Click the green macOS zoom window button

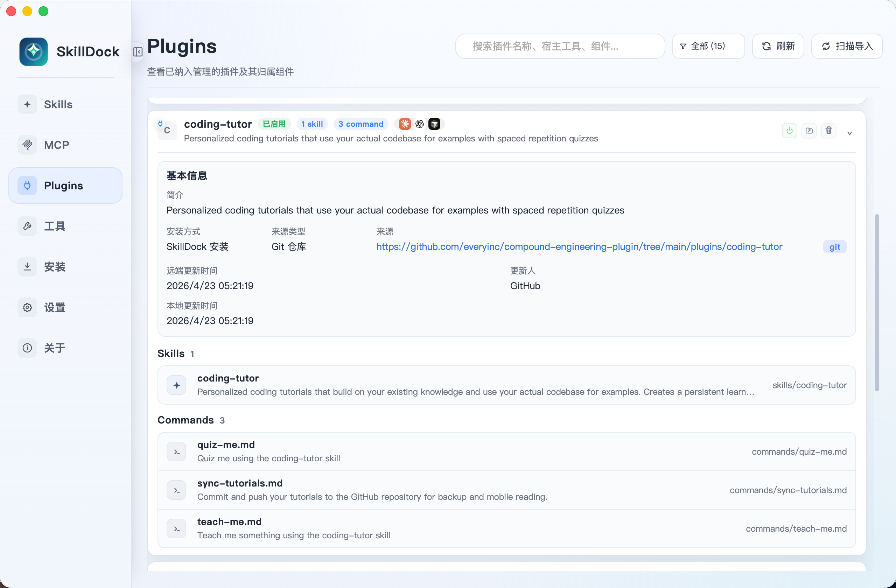(44, 11)
